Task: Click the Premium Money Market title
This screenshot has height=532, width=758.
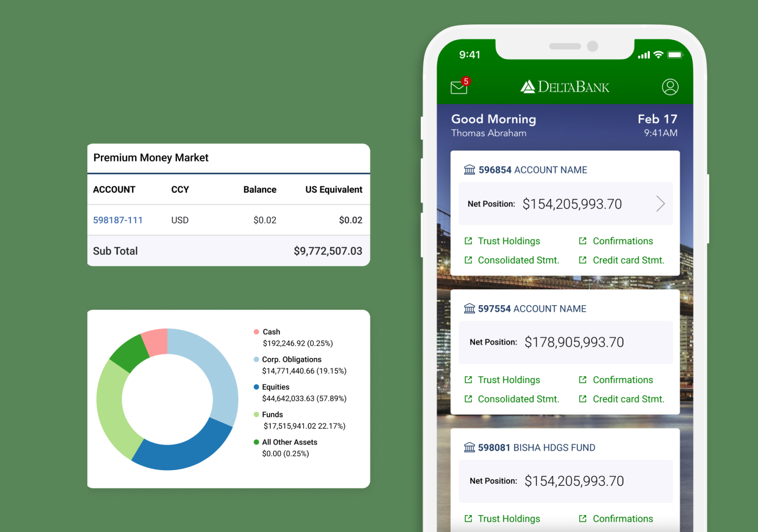Action: pos(151,157)
